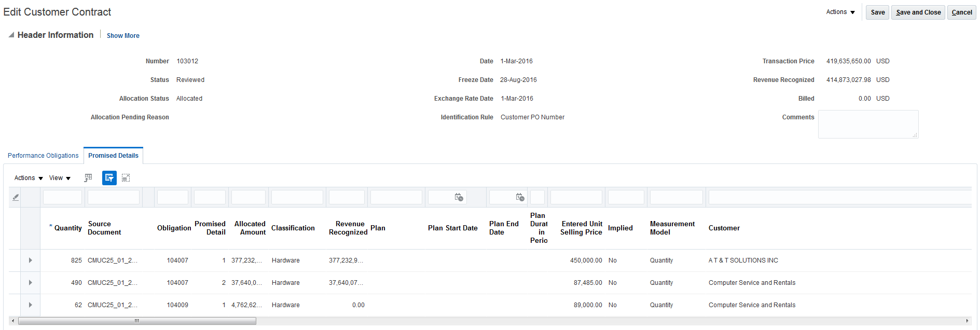Click the Detach table icon
This screenshot has width=980, height=330.
click(126, 178)
